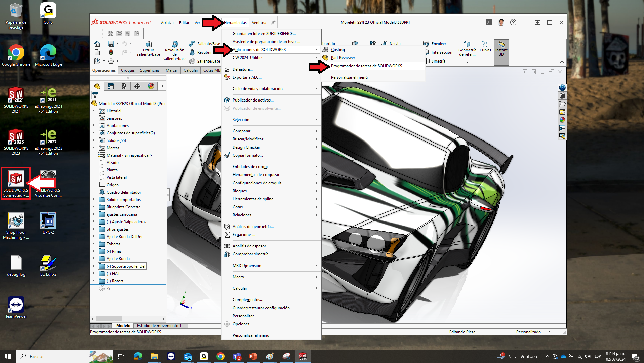Open the Ventana menu

point(259,23)
